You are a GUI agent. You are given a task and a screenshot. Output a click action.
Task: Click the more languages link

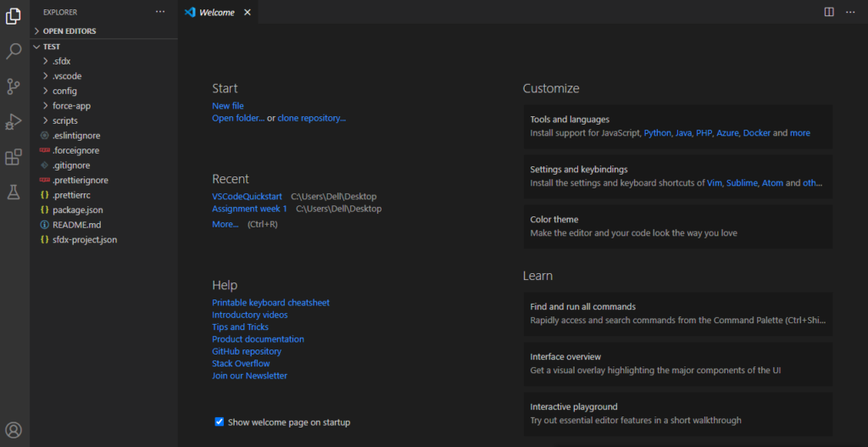point(800,133)
